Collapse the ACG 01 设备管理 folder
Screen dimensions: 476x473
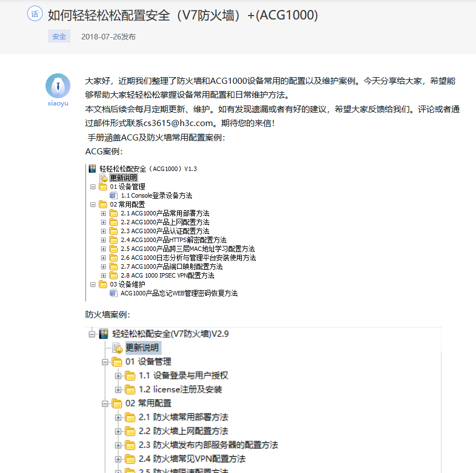tap(93, 187)
